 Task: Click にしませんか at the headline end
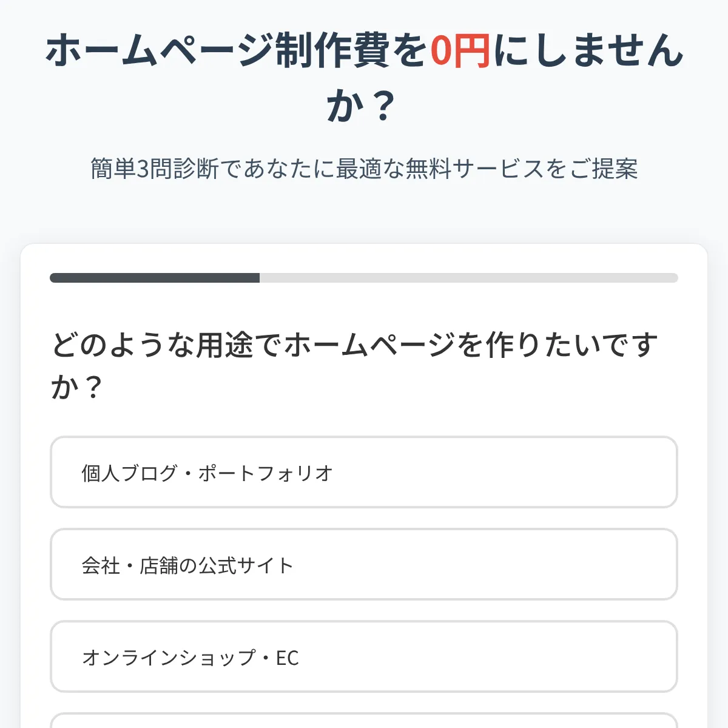pos(588,51)
